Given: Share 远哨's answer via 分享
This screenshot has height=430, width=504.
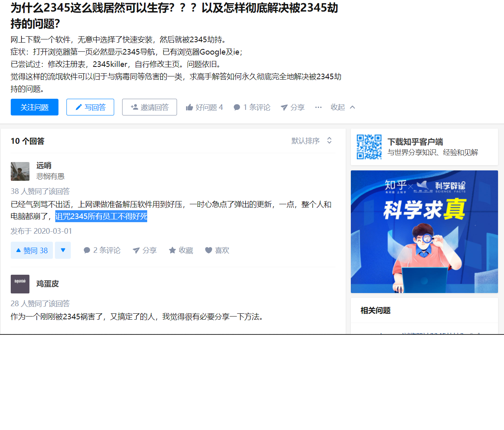Looking at the screenshot, I should 145,250.
